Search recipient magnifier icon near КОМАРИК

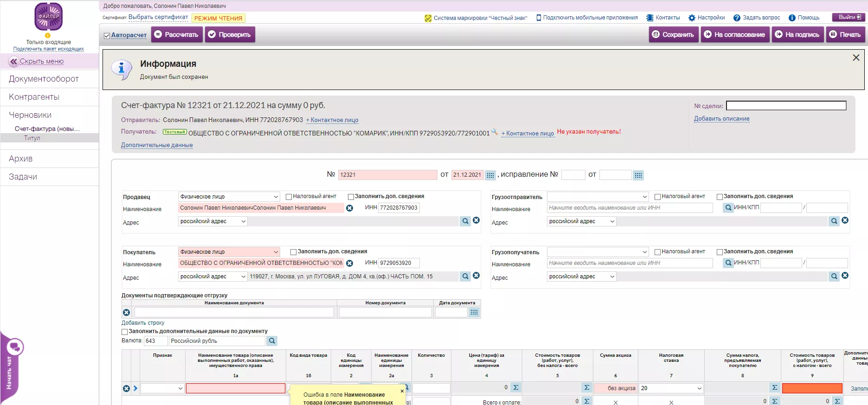pyautogui.click(x=495, y=132)
